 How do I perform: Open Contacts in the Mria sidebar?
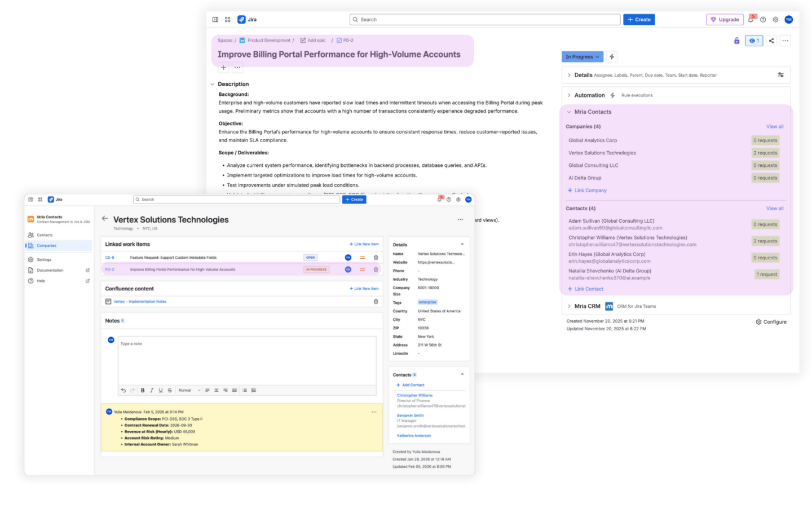click(45, 235)
